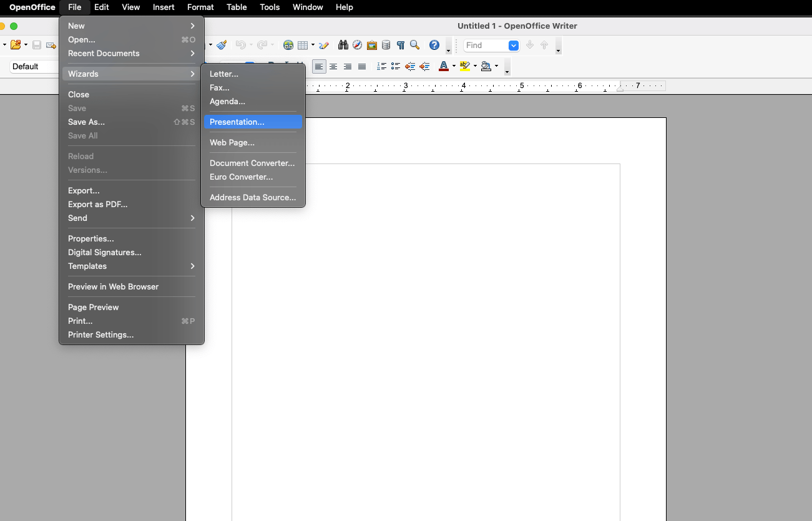Open Digital Signatures... entry
The width and height of the screenshot is (812, 521).
132,252
